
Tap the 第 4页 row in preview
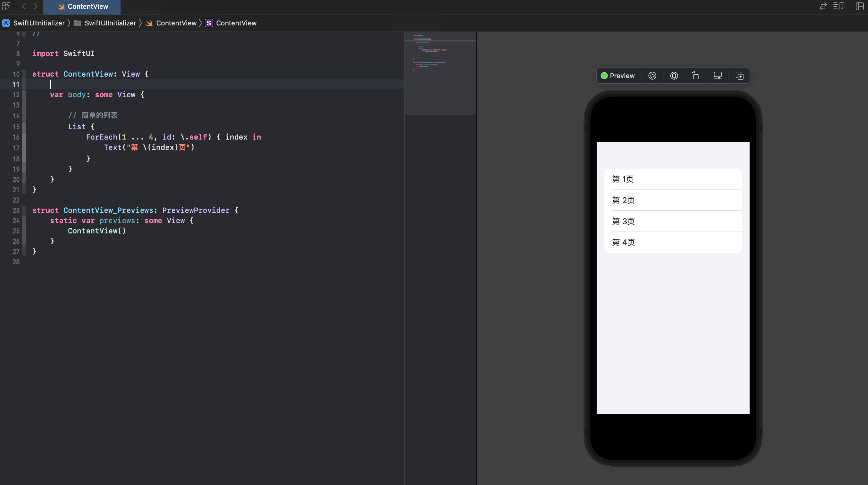pyautogui.click(x=673, y=242)
